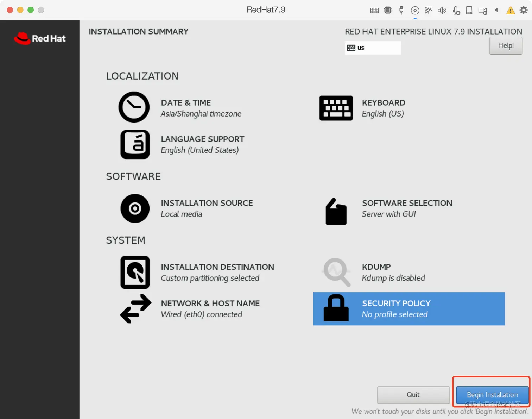
Task: Open KDUMP settings label
Action: coord(376,267)
